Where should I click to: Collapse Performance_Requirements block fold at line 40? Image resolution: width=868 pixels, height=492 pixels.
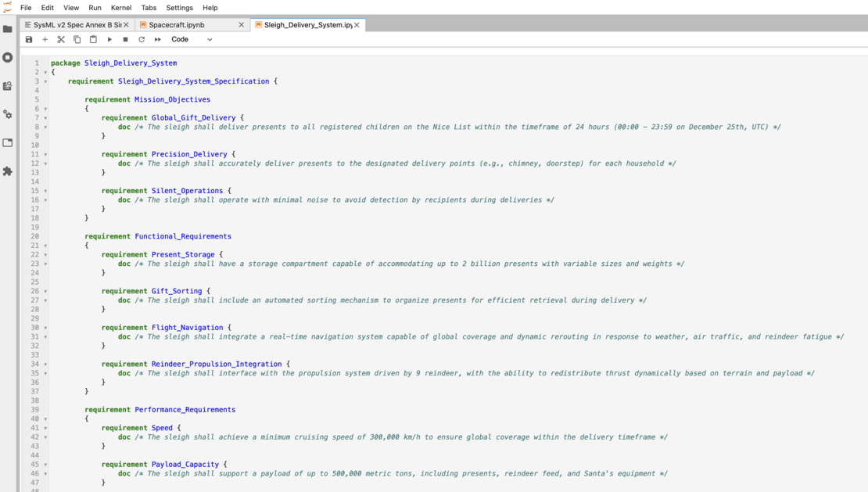[x=45, y=419]
